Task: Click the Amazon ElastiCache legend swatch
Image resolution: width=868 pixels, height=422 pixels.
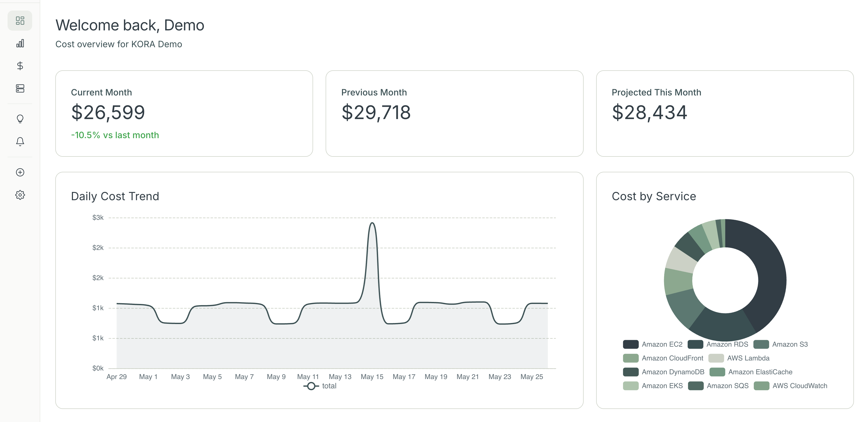Action: [717, 372]
